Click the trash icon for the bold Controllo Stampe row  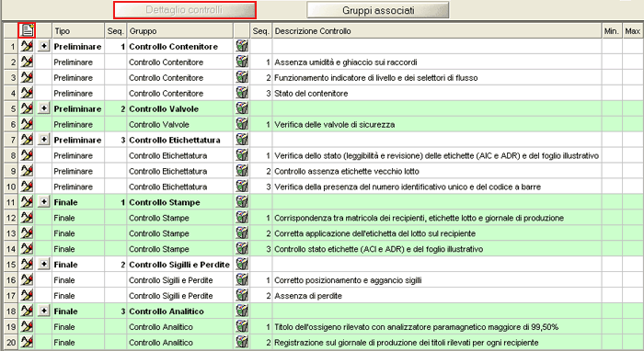click(x=242, y=202)
